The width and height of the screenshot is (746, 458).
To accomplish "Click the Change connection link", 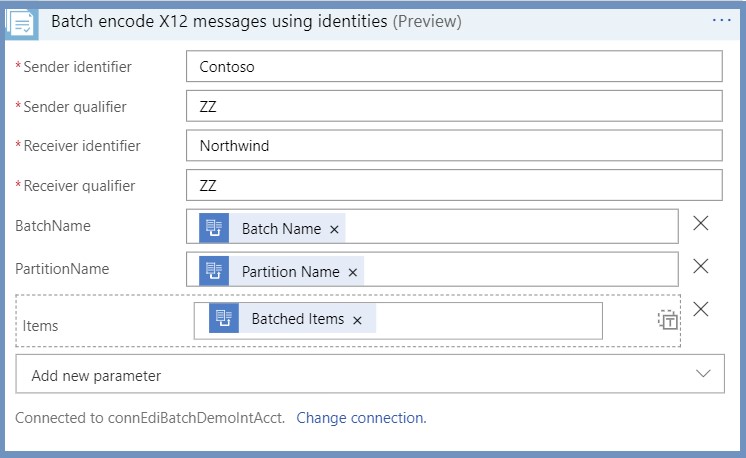I will [362, 418].
